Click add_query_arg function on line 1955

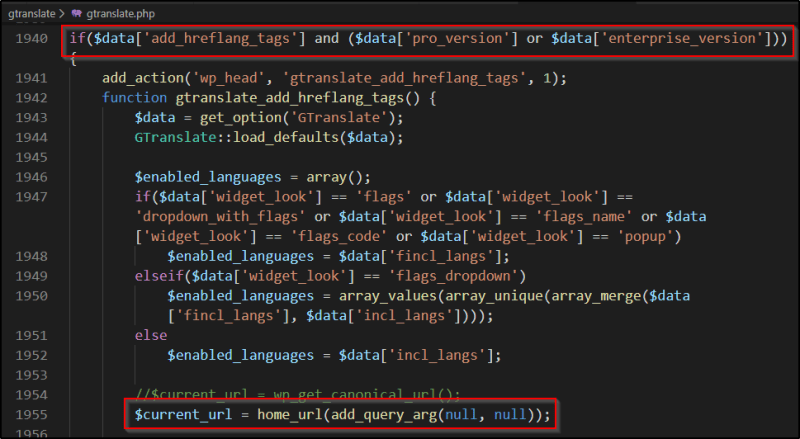[x=384, y=415]
